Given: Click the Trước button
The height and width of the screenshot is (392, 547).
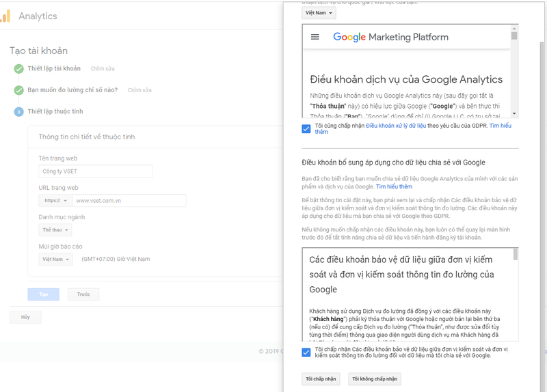Looking at the screenshot, I should (x=83, y=294).
